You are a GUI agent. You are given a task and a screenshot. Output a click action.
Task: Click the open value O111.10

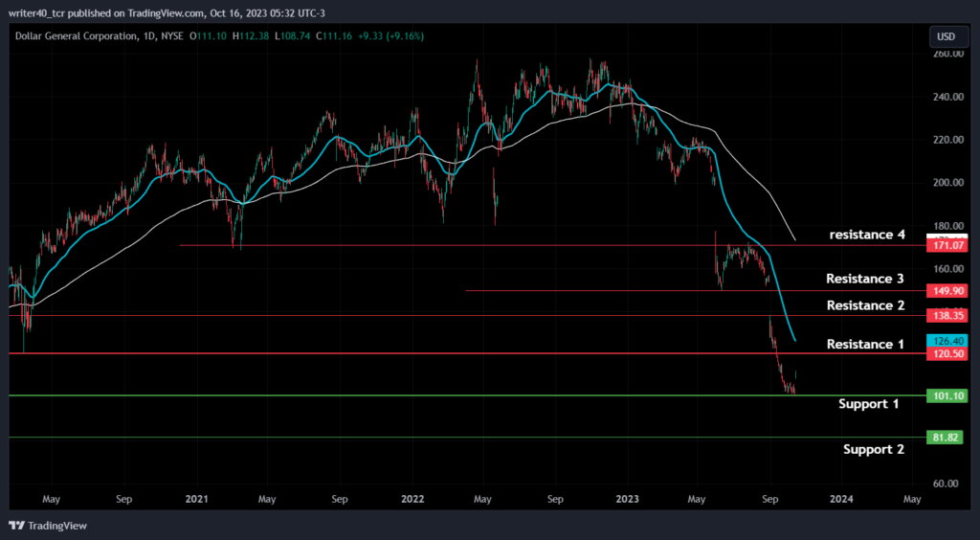209,37
